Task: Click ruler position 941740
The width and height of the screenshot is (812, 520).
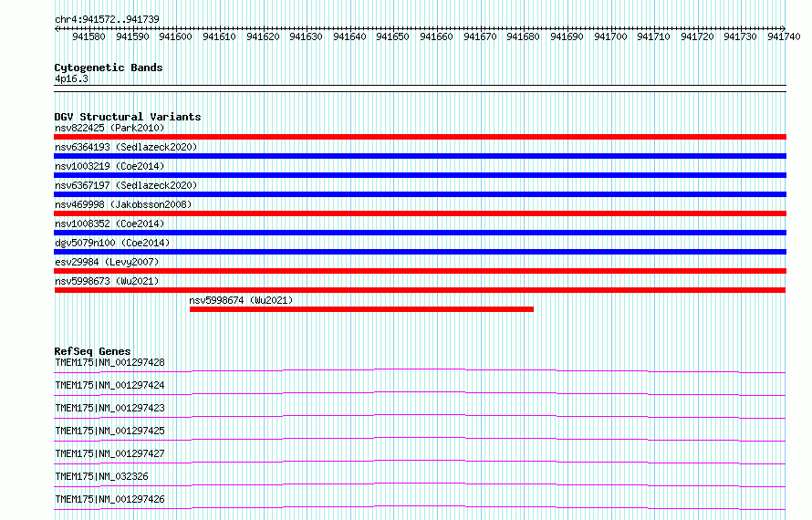Action: 784,36
